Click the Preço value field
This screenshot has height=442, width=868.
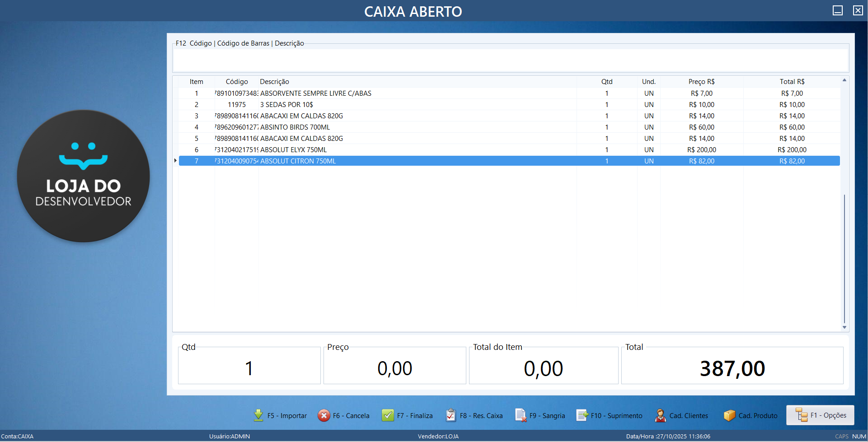[x=394, y=368]
